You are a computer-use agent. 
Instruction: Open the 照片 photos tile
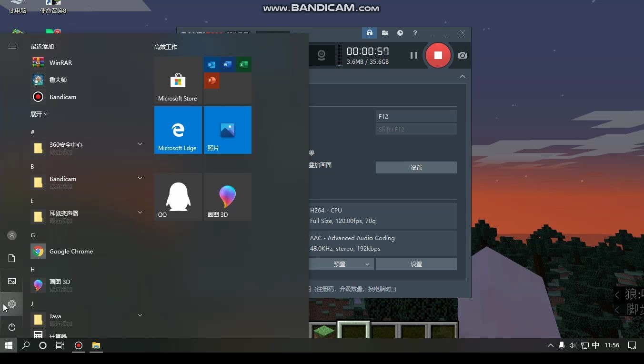click(x=228, y=130)
